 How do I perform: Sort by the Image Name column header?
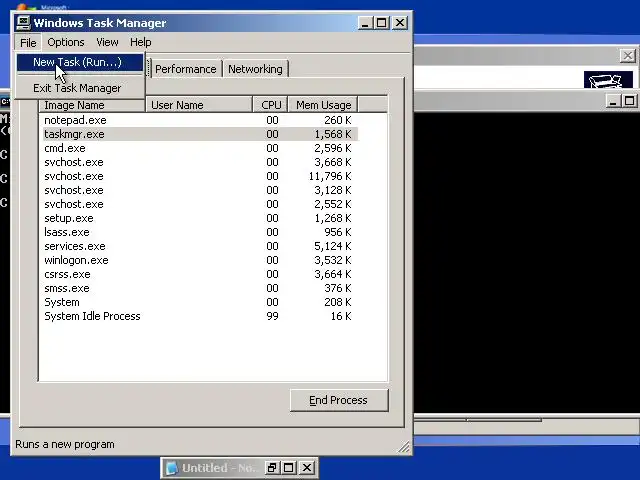(x=92, y=105)
